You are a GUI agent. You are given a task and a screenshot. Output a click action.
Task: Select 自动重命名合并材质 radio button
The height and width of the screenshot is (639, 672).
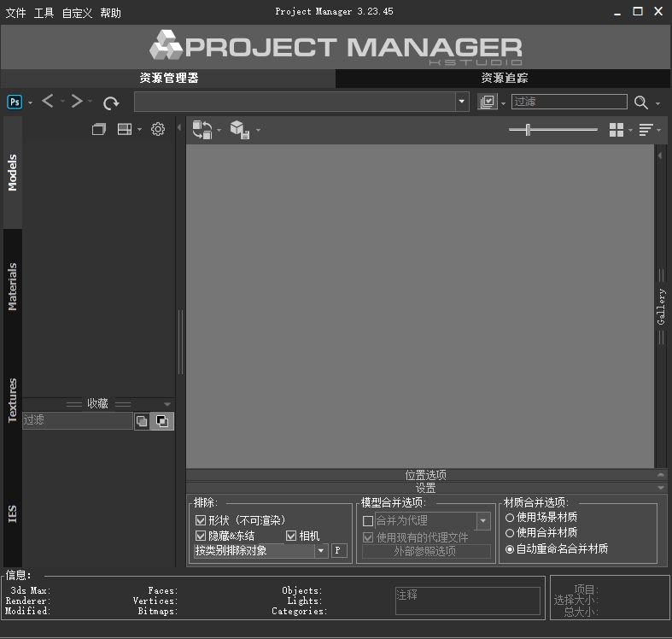point(510,549)
